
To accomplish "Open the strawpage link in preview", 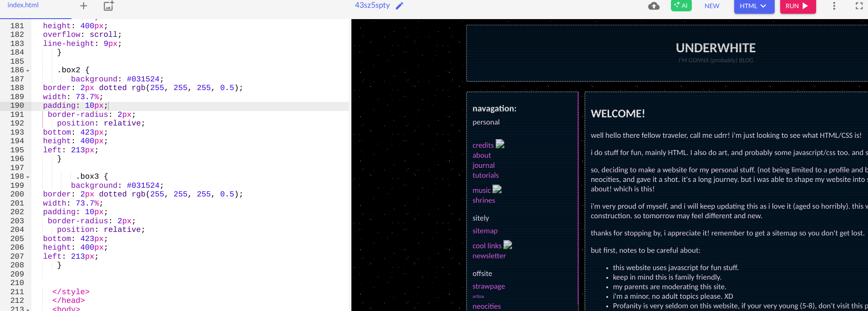I will click(488, 286).
